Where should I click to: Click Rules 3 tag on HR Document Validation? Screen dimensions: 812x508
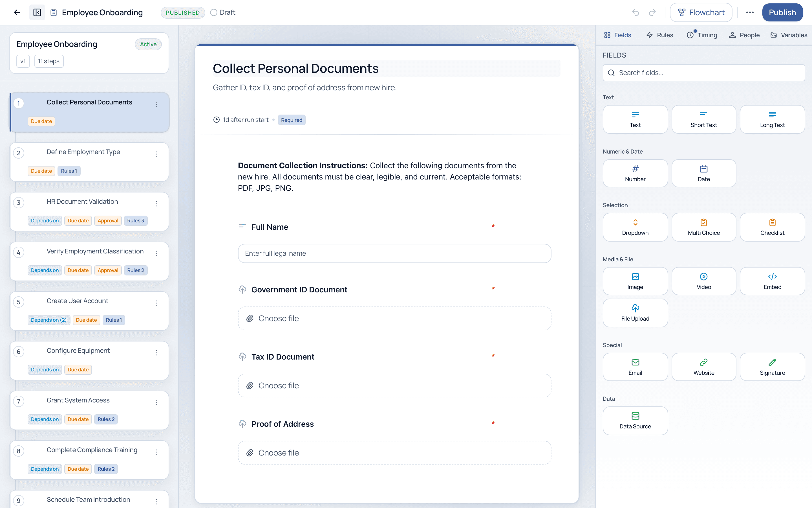pyautogui.click(x=136, y=221)
